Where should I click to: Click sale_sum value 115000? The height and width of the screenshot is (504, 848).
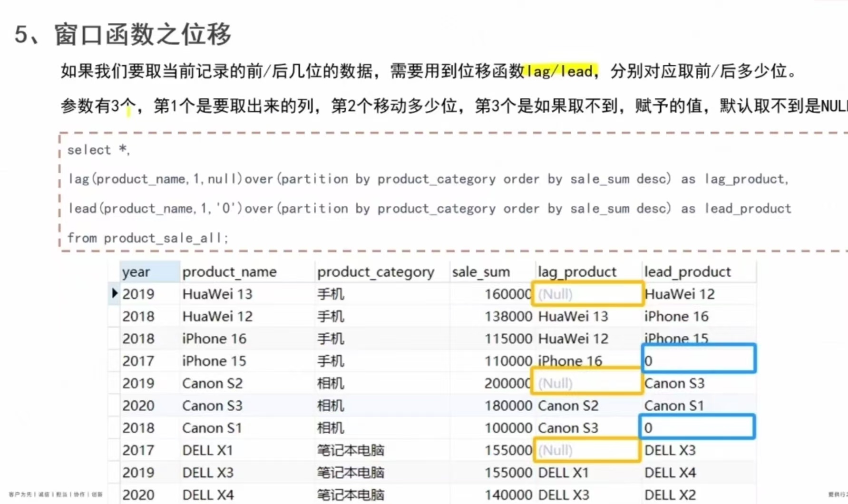(508, 339)
